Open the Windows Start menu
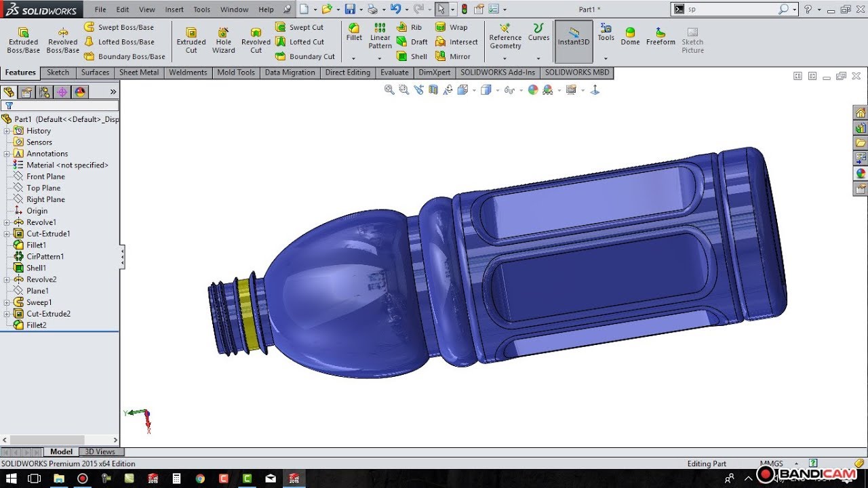 click(12, 479)
